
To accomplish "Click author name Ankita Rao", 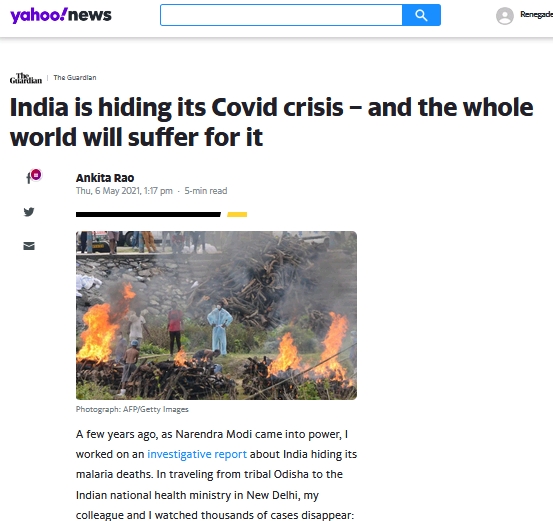I will (105, 178).
